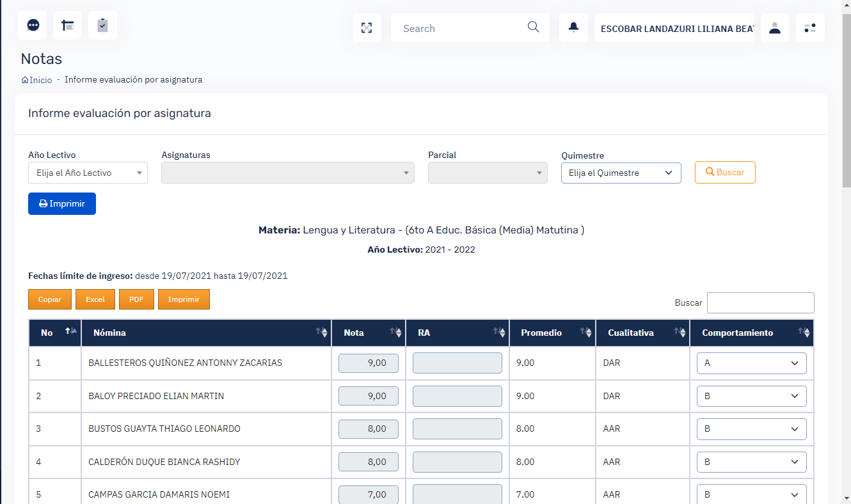Open Comportamiento dropdown for Ballesteros Quiñonez
Image resolution: width=851 pixels, height=504 pixels.
(x=751, y=363)
